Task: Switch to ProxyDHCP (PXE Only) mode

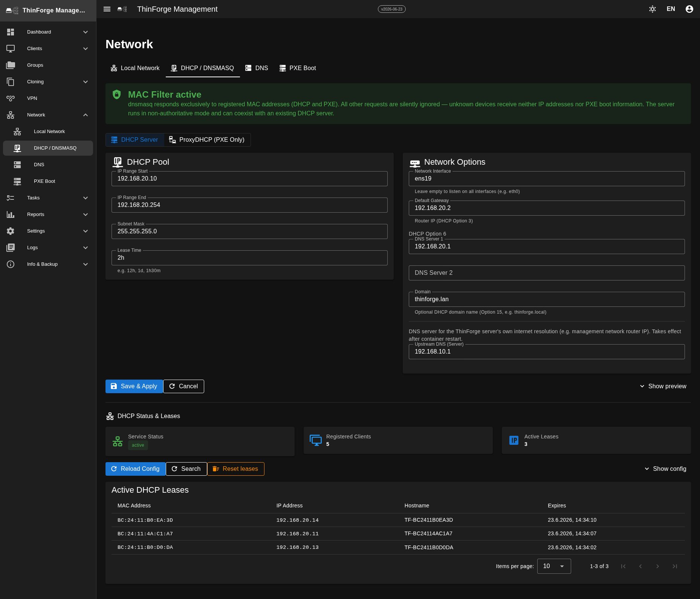Action: 207,140
